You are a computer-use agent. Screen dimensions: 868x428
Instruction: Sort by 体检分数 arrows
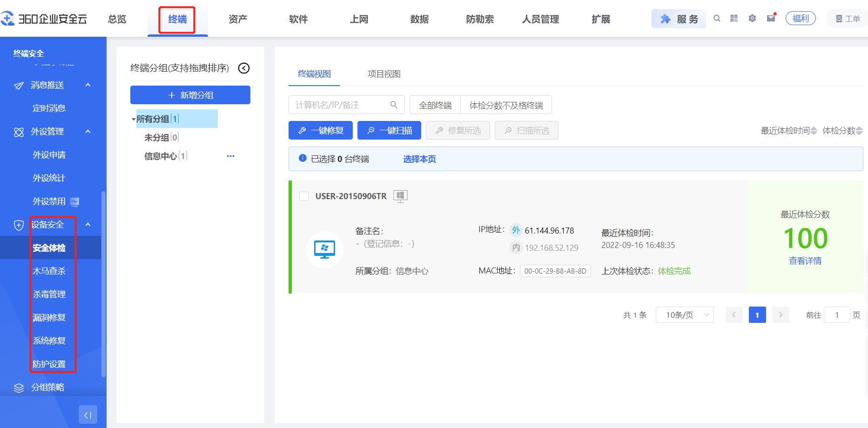pyautogui.click(x=859, y=131)
